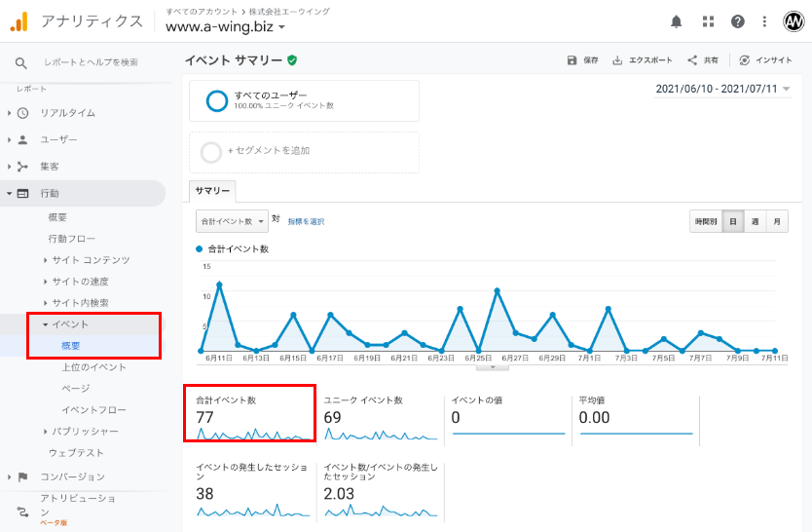This screenshot has height=532, width=812.
Task: Click the save report icon
Action: (x=572, y=60)
